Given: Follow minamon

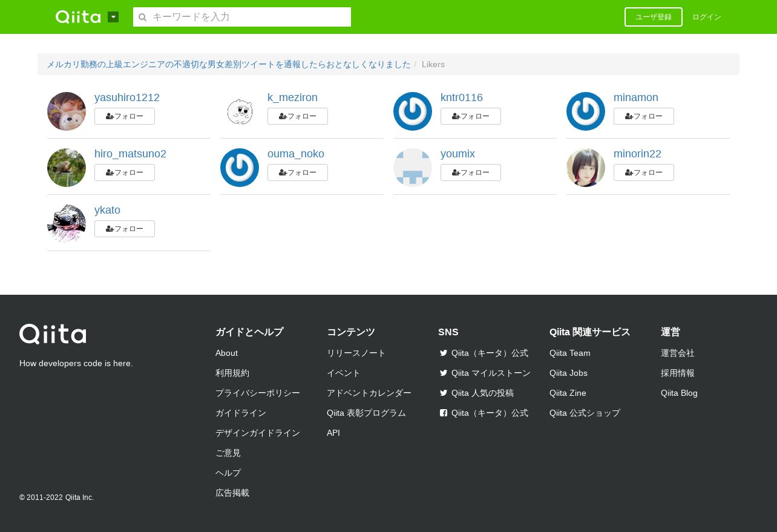Looking at the screenshot, I should pos(644,116).
